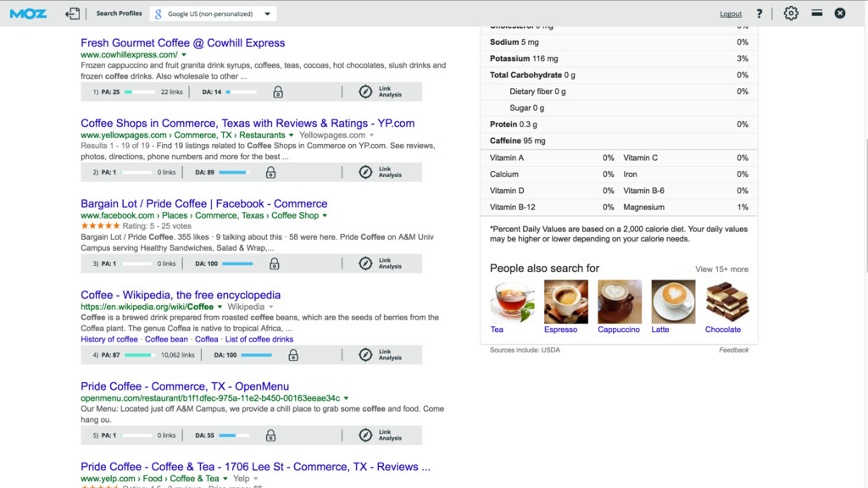Screen dimensions: 868x488
Task: Expand the gray Yellowpages.com dropdown arrow
Action: click(x=372, y=135)
